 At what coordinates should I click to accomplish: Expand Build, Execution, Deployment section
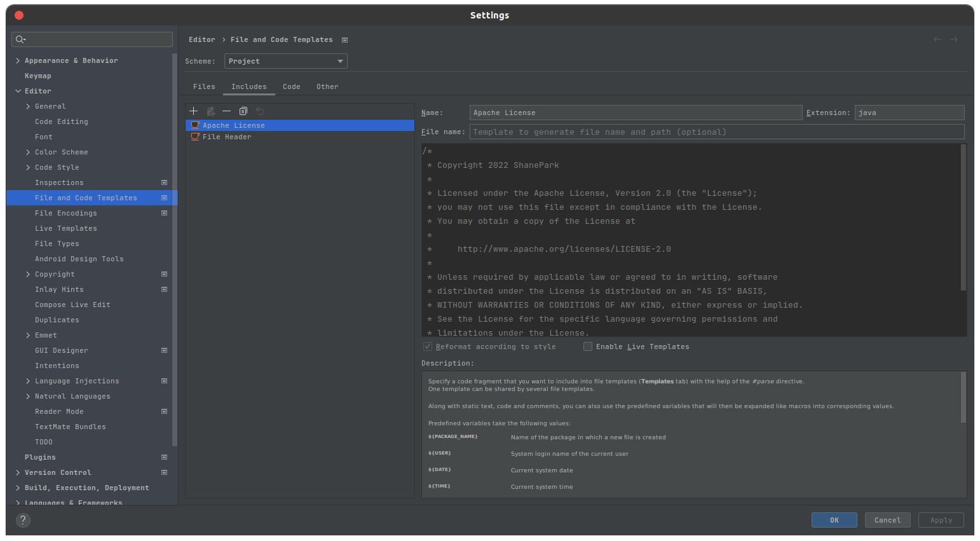[18, 488]
